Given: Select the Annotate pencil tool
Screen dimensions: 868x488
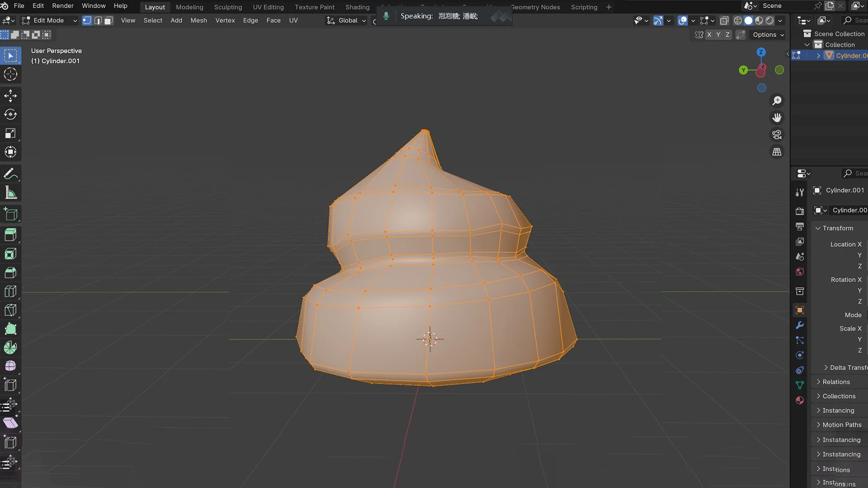Looking at the screenshot, I should coord(10,174).
